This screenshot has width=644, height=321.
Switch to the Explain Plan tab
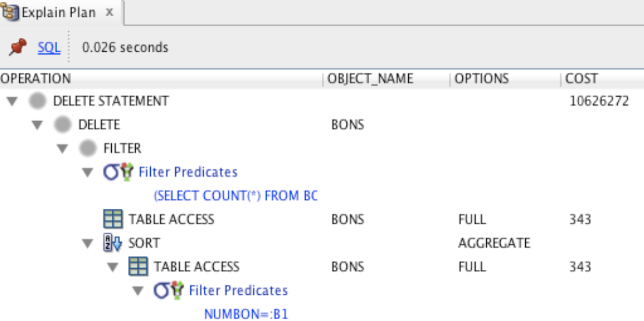click(x=58, y=13)
